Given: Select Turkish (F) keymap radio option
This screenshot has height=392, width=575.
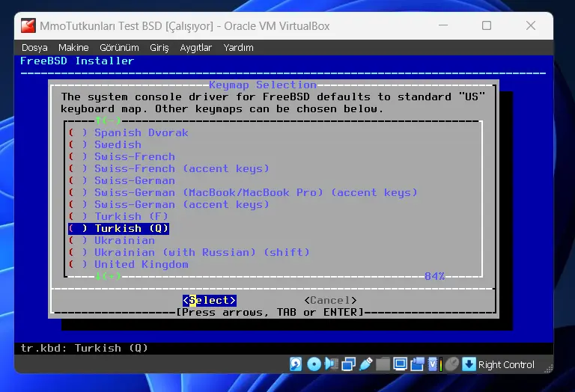Looking at the screenshot, I should 118,216.
